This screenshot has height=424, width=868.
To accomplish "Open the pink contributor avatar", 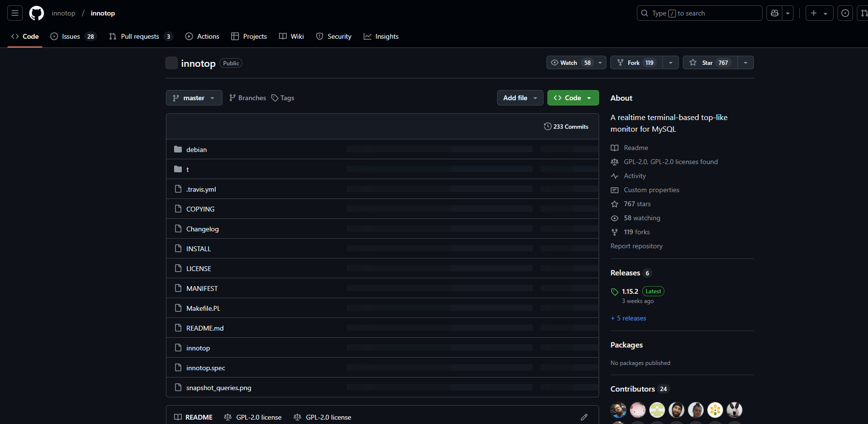I will click(638, 410).
